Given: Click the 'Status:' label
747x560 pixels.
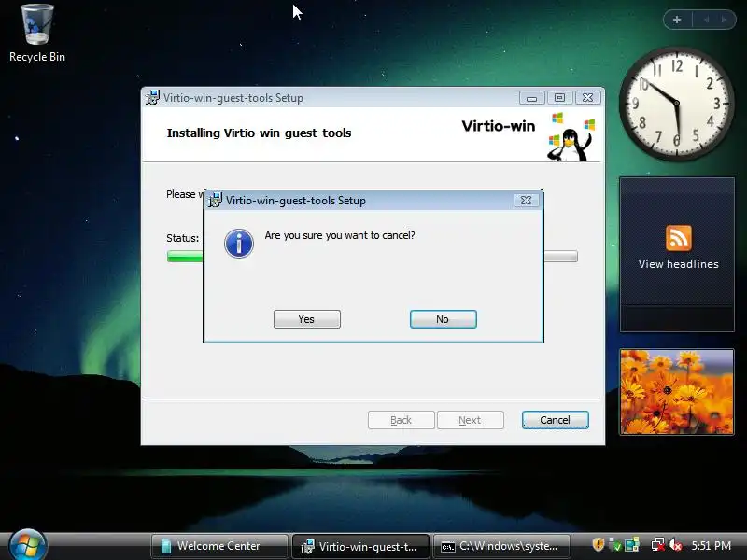Looking at the screenshot, I should (x=182, y=238).
